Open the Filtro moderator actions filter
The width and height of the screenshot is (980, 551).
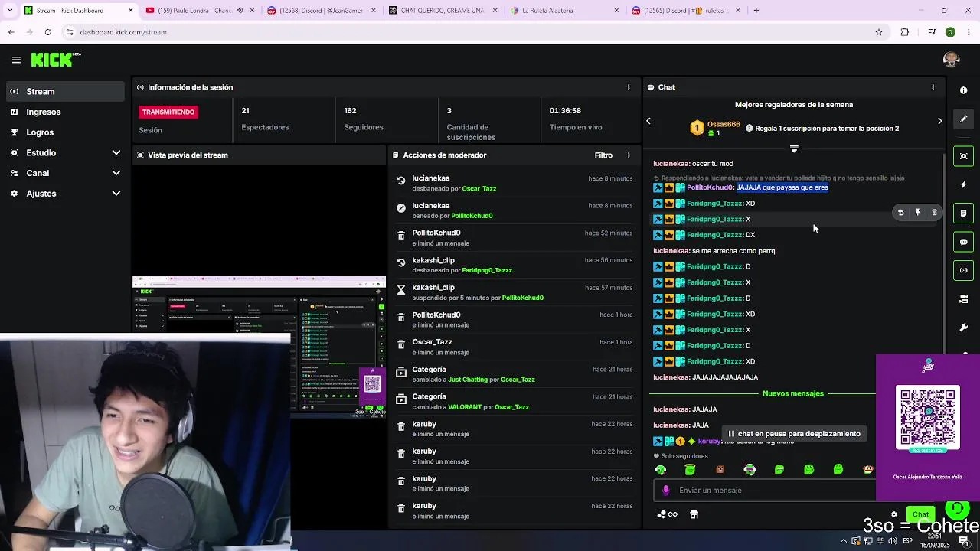603,155
